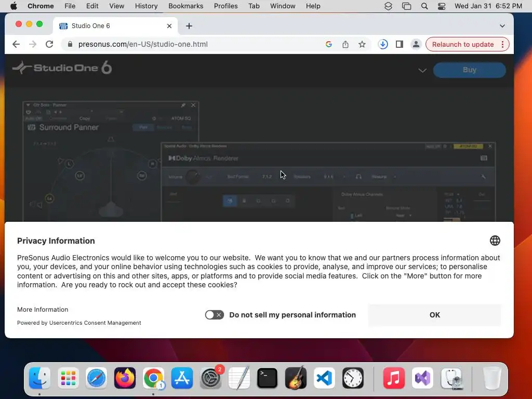Image resolution: width=532 pixels, height=399 pixels.
Task: Launch Firefox from the Dock
Action: click(125, 378)
